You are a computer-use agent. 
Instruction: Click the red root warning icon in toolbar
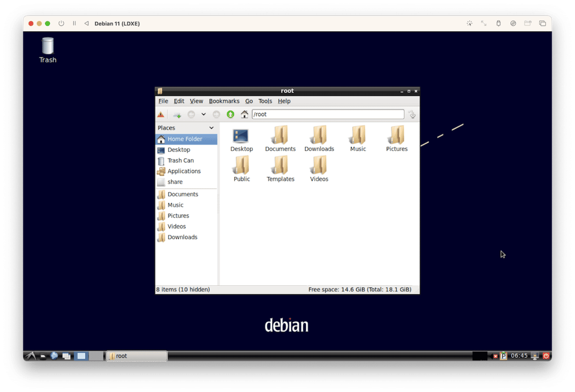pyautogui.click(x=161, y=114)
